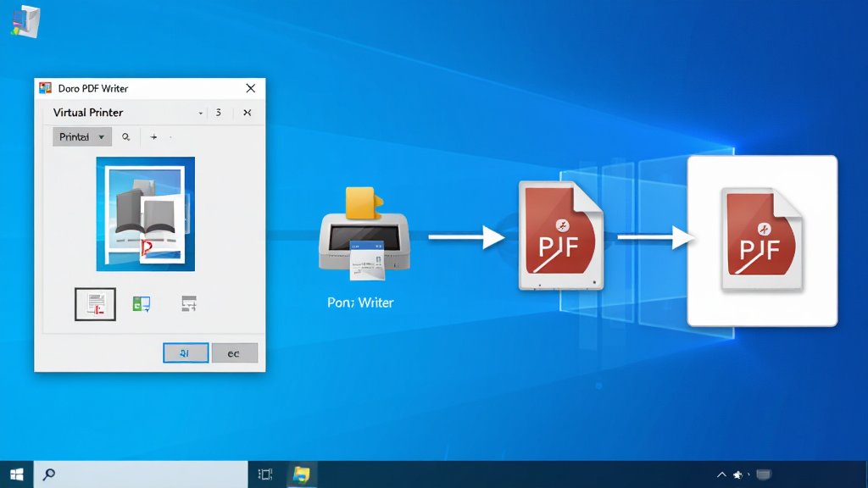868x488 pixels.
Task: Click the 'Pon Writer' label under printer
Action: [360, 302]
